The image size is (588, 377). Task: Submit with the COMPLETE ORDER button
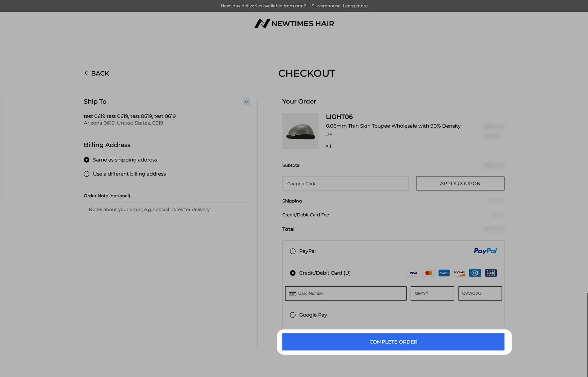tap(393, 342)
